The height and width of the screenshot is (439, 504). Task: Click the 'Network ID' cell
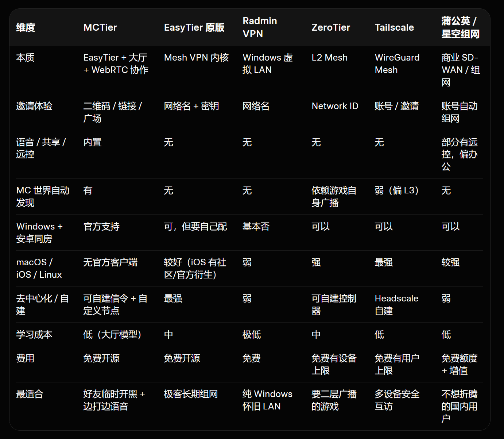(335, 106)
